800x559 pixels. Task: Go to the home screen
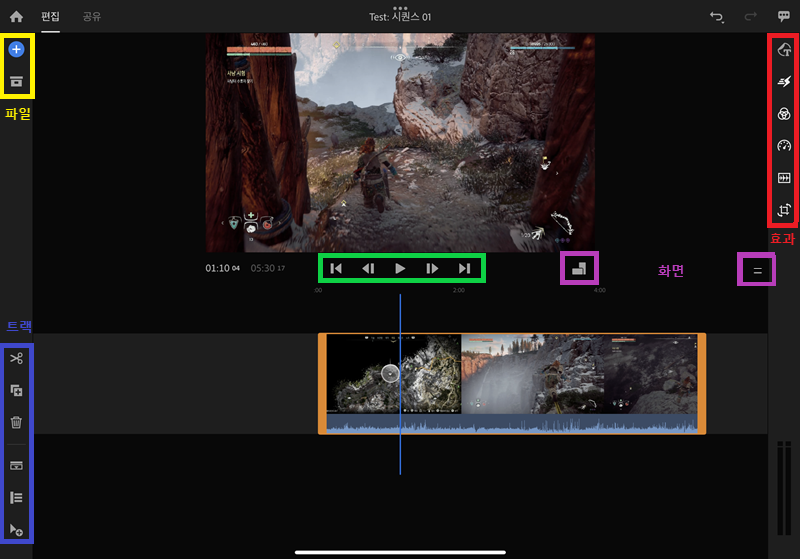point(16,17)
